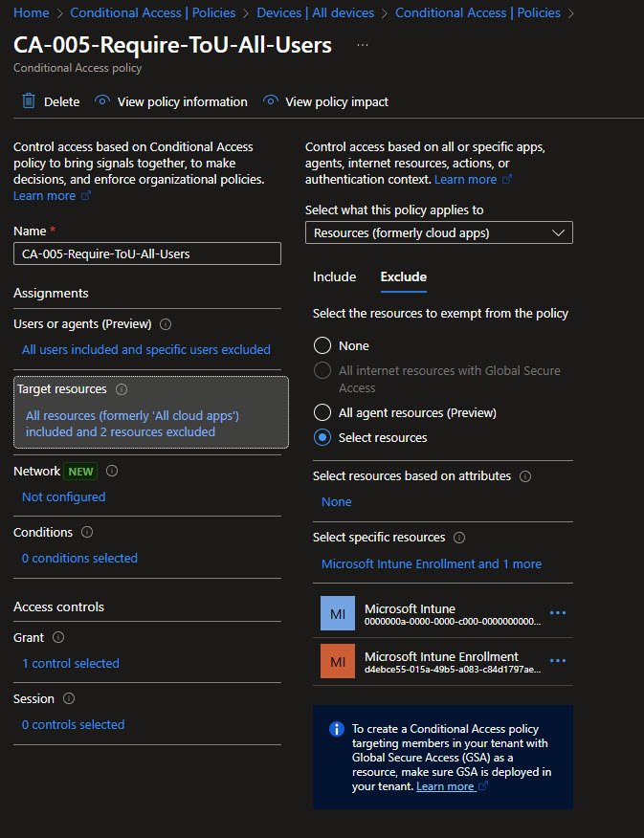The height and width of the screenshot is (838, 644).
Task: Switch to the Include tab
Action: pos(334,276)
